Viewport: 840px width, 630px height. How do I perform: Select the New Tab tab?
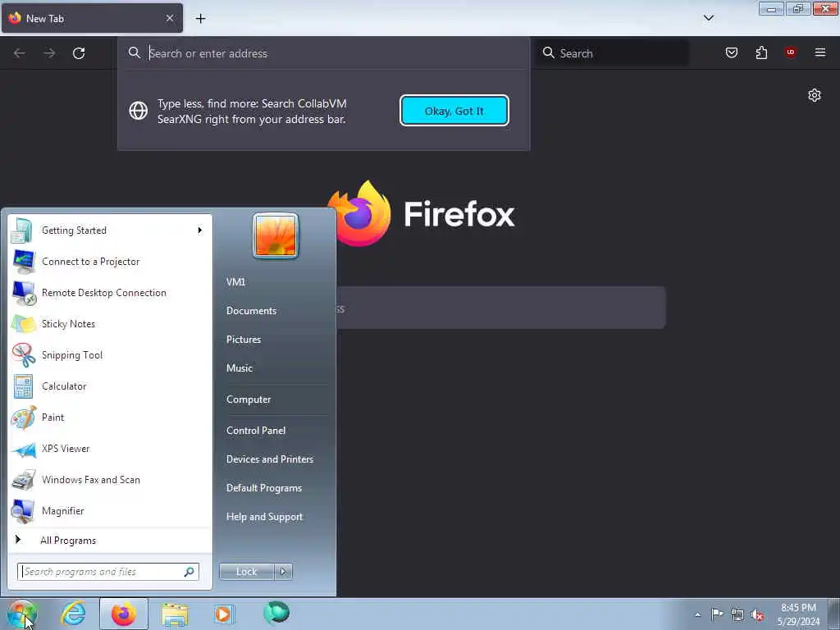pos(92,19)
